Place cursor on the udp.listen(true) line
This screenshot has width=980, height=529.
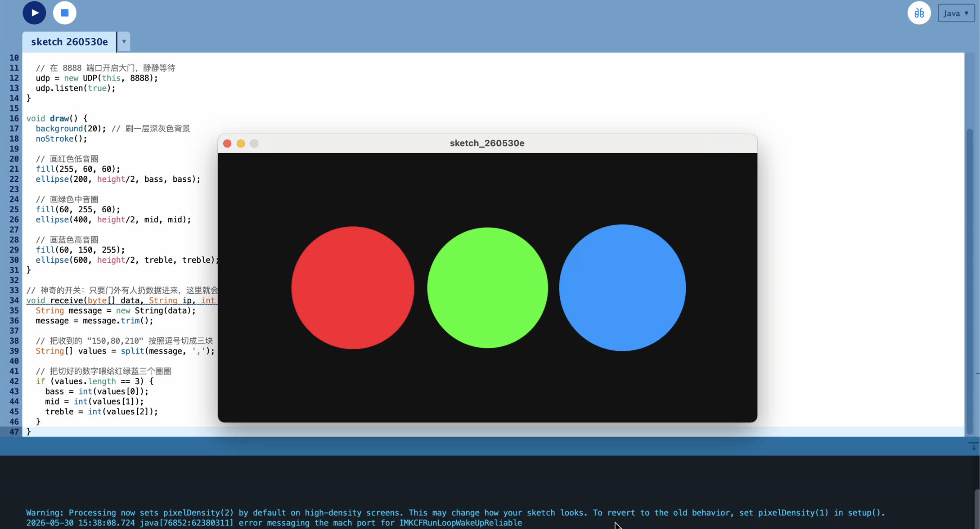[76, 88]
